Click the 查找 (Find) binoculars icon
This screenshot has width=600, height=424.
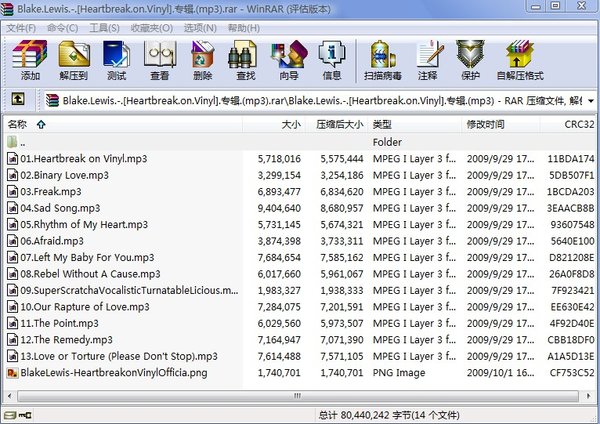pos(242,54)
